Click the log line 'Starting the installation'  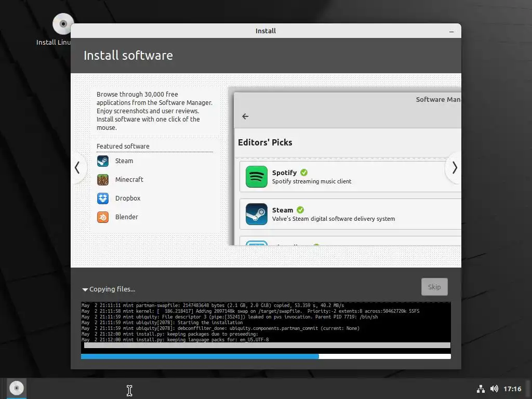point(162,323)
